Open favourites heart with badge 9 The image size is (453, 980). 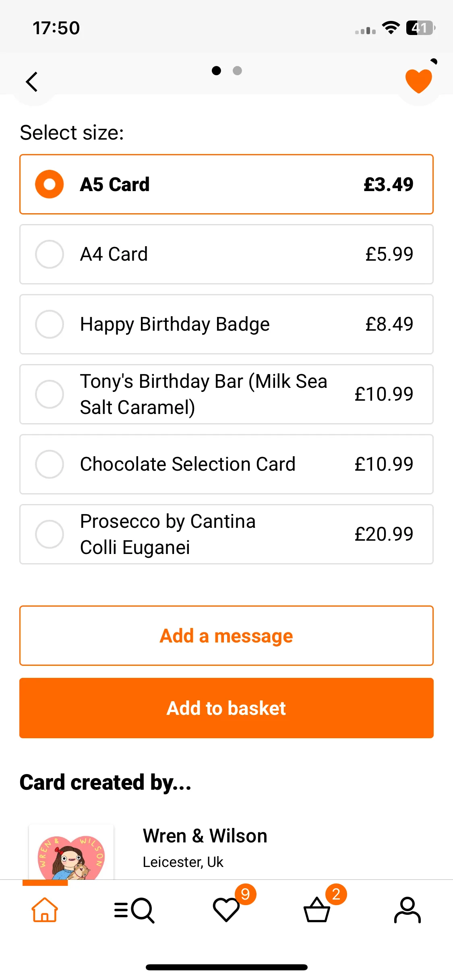click(x=226, y=909)
